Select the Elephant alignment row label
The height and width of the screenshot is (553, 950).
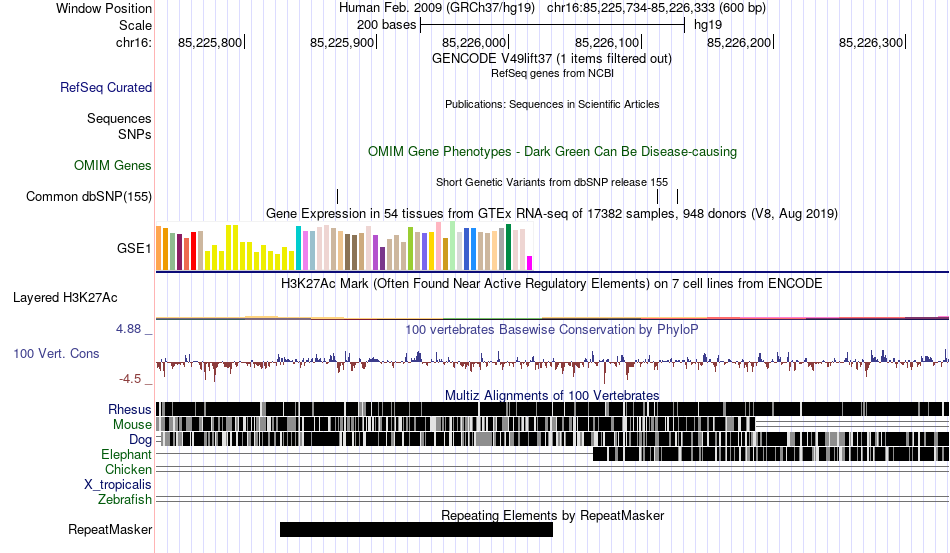tap(127, 454)
